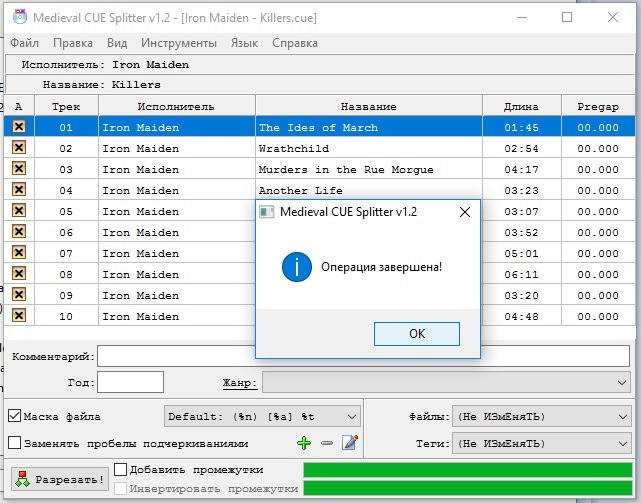Click the Название column header

point(369,106)
